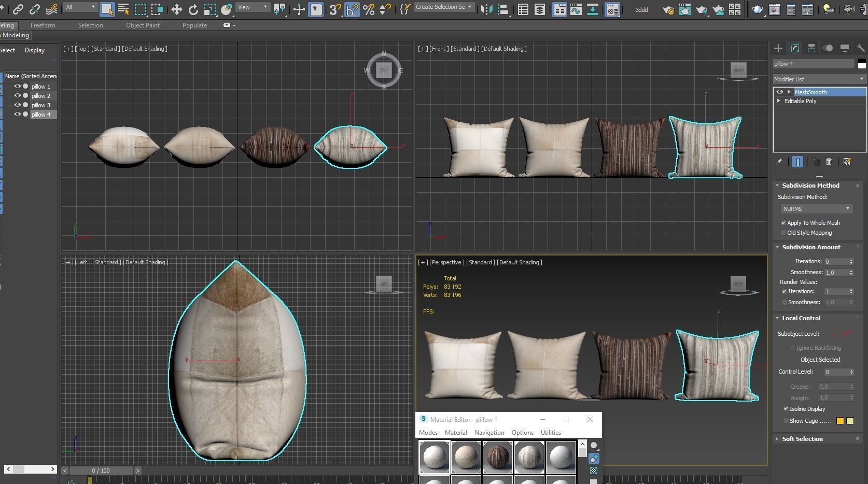Open Select by Name list tool
This screenshot has width=868, height=484.
123,9
